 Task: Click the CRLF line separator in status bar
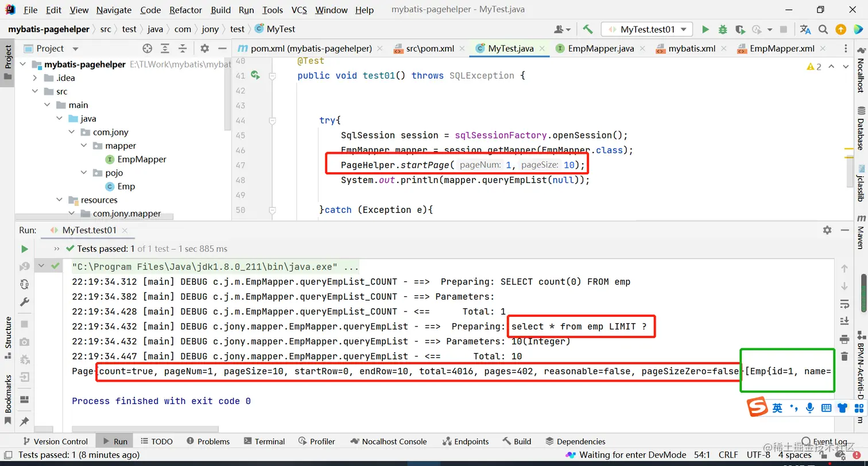(728, 455)
